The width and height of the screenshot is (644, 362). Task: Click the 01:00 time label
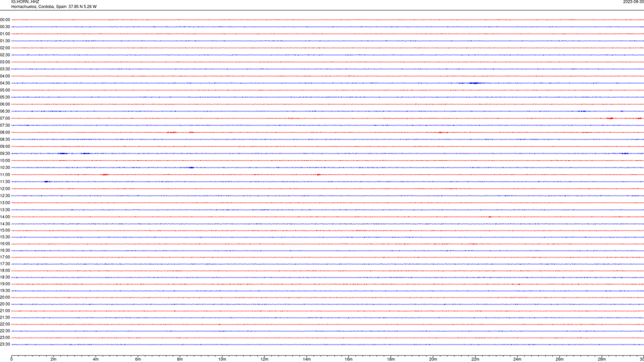point(5,34)
